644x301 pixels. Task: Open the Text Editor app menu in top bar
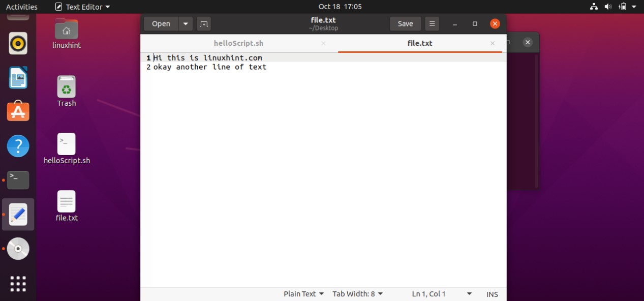coord(82,7)
